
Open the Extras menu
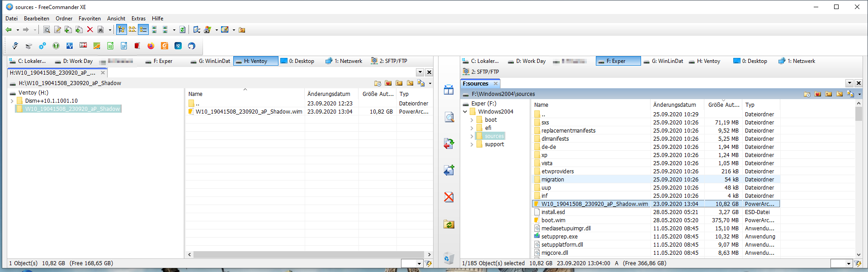(138, 19)
